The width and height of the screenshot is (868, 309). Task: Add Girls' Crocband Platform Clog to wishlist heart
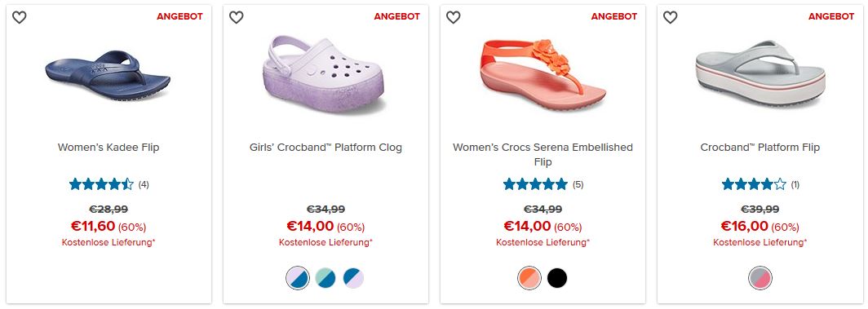[237, 18]
